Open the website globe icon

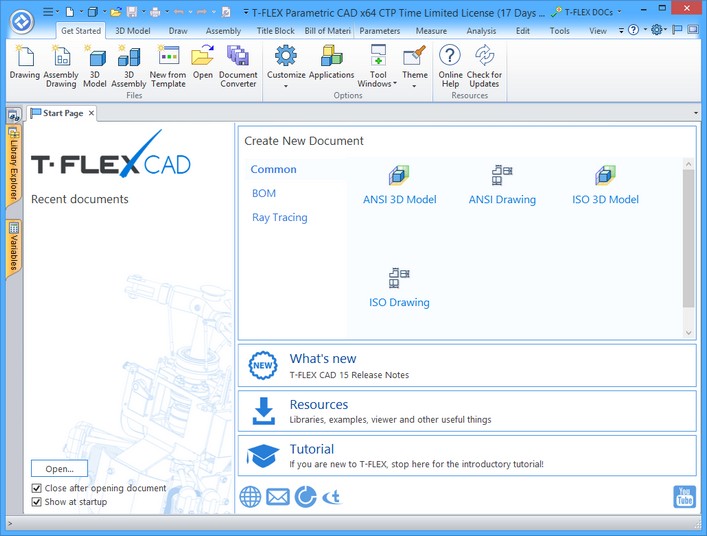point(250,497)
